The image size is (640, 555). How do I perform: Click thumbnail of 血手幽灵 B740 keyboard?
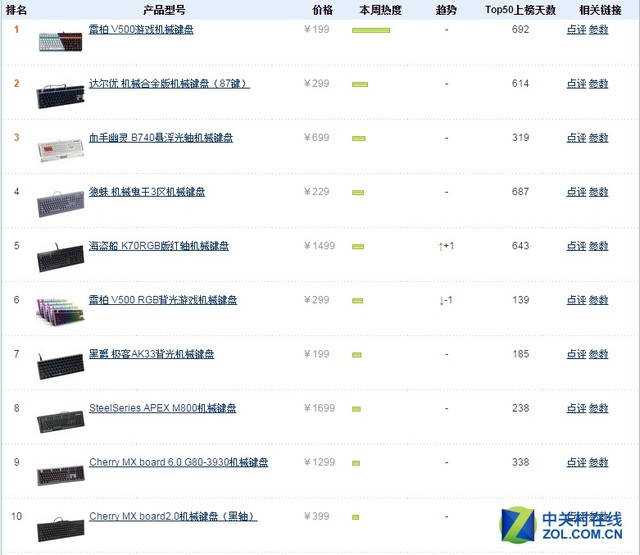pos(60,150)
